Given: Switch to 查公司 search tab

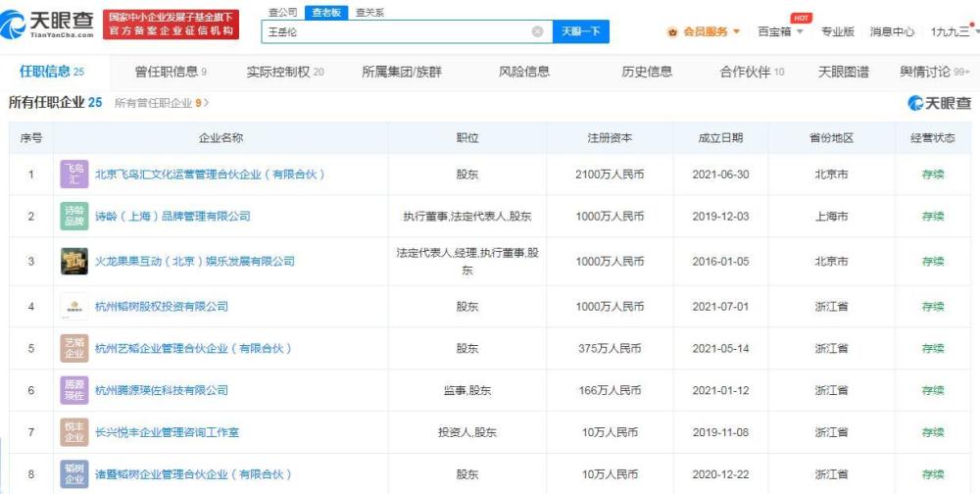Looking at the screenshot, I should 282,13.
